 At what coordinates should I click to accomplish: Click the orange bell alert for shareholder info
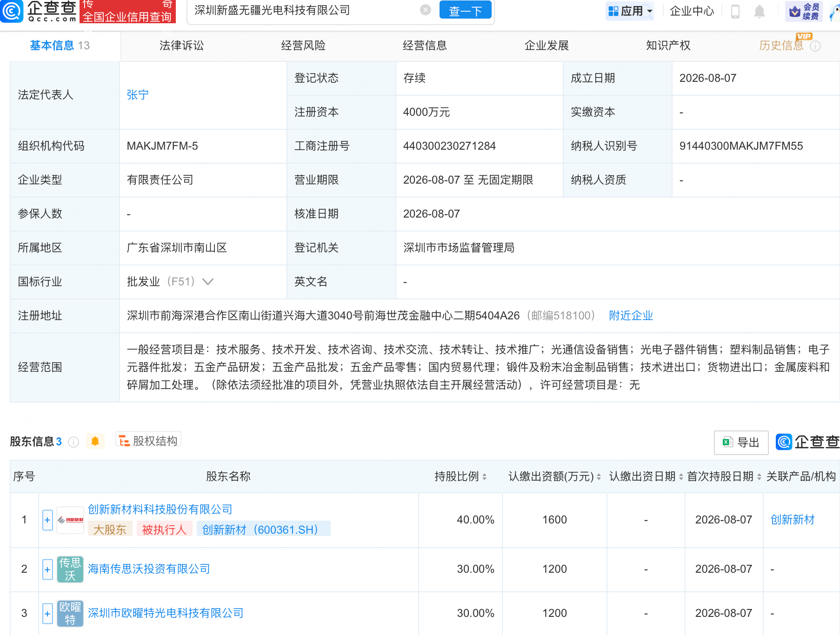pos(95,441)
